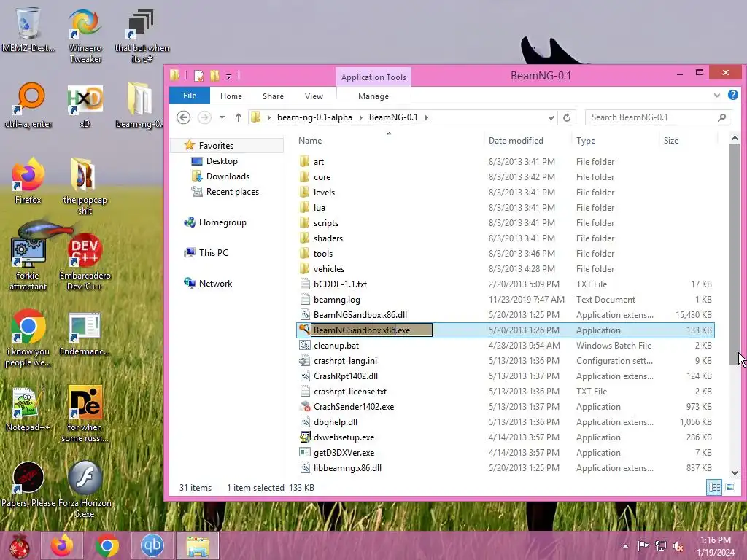Open the Home ribbon tab
Viewport: 747px width, 560px height.
pos(231,96)
